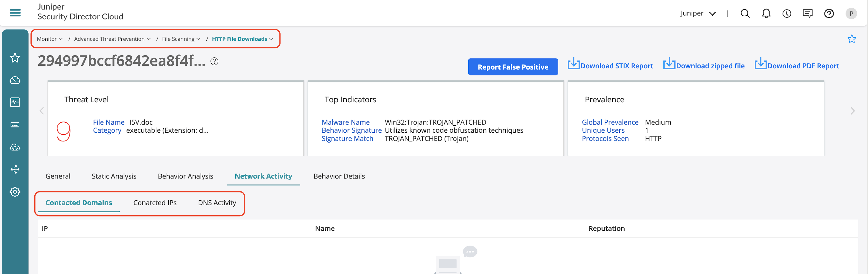The width and height of the screenshot is (868, 274).
Task: Download the STIX Report
Action: [x=610, y=65]
